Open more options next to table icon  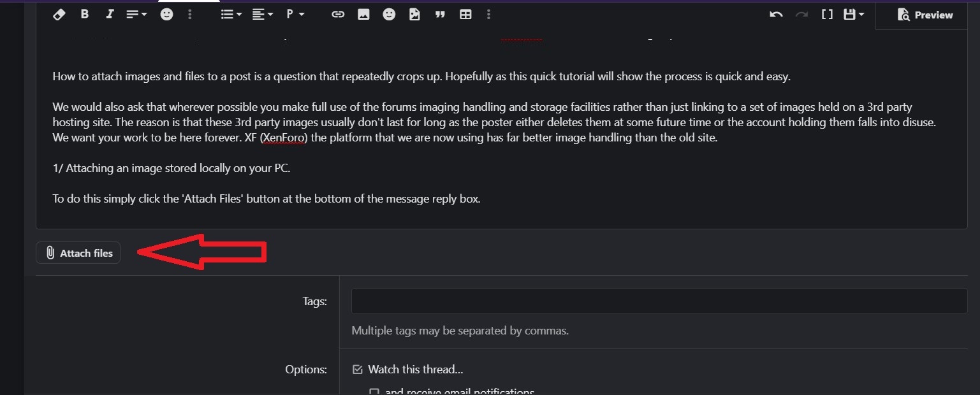tap(488, 14)
